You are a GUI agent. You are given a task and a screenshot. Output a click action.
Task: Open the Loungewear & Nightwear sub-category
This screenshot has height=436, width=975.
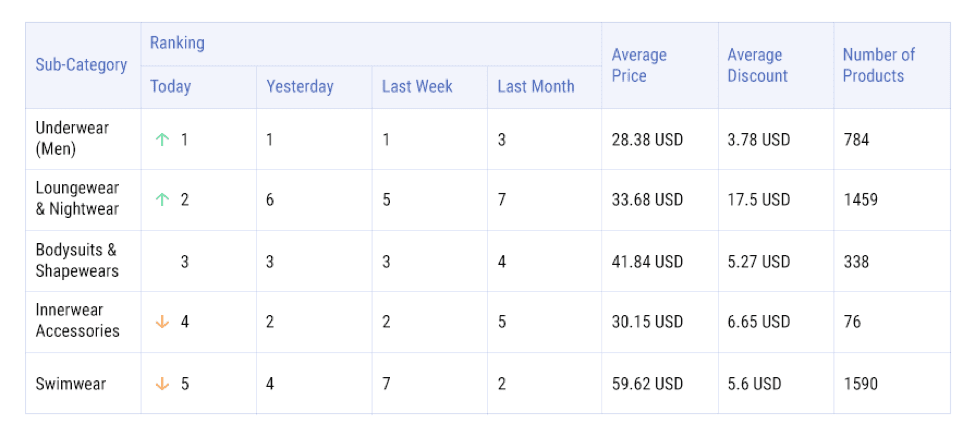point(77,199)
